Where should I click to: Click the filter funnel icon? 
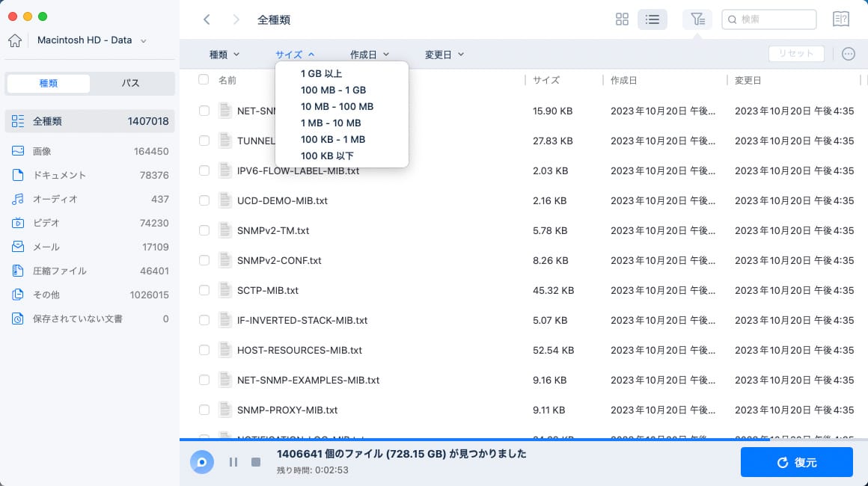697,19
